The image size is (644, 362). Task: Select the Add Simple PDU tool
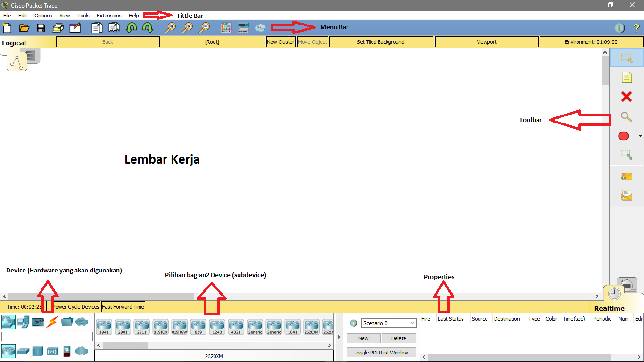[x=627, y=176]
